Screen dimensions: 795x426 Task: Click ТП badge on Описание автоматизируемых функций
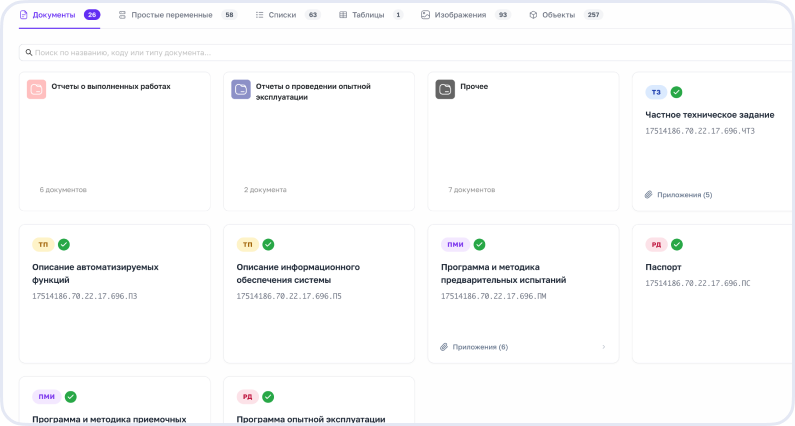point(43,244)
